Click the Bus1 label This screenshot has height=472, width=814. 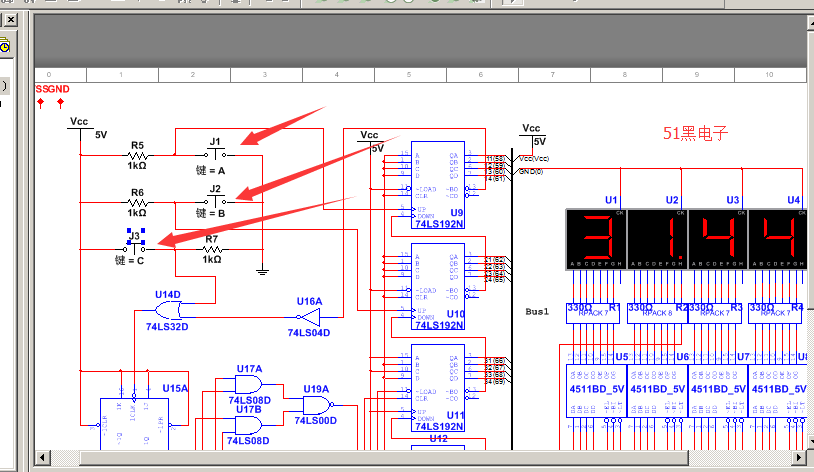pyautogui.click(x=537, y=312)
